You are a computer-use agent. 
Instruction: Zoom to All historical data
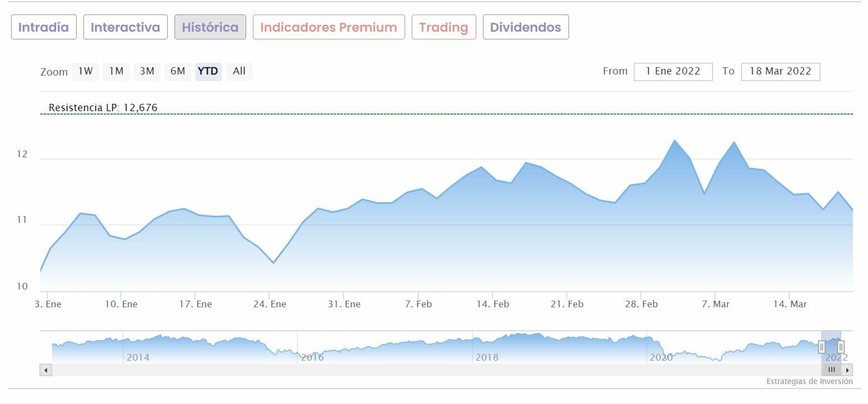coord(240,71)
